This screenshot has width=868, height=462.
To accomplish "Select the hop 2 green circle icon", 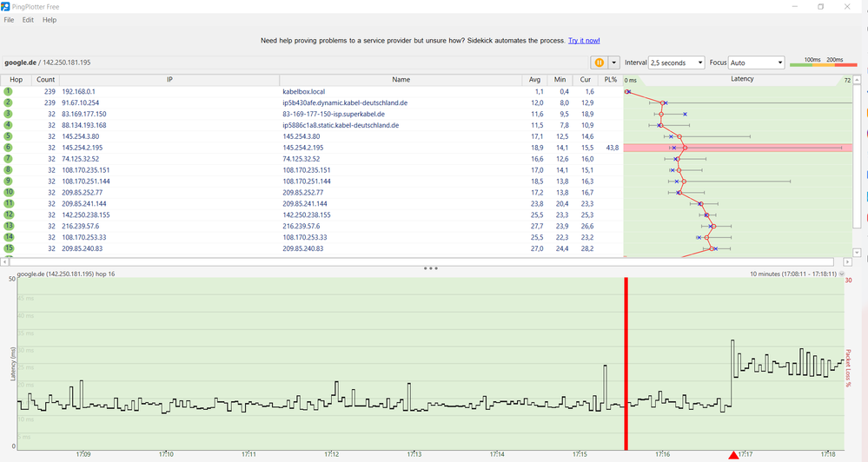I will click(8, 102).
